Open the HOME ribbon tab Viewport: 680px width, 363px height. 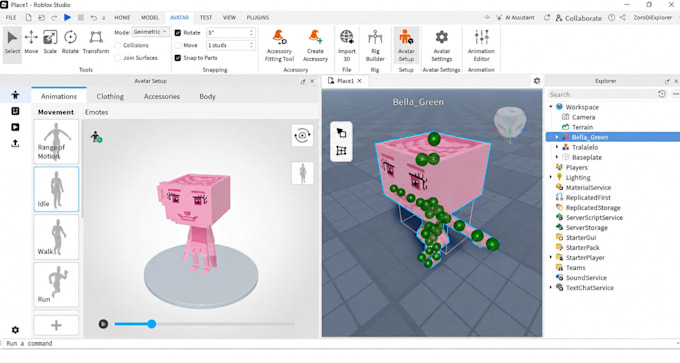(122, 18)
